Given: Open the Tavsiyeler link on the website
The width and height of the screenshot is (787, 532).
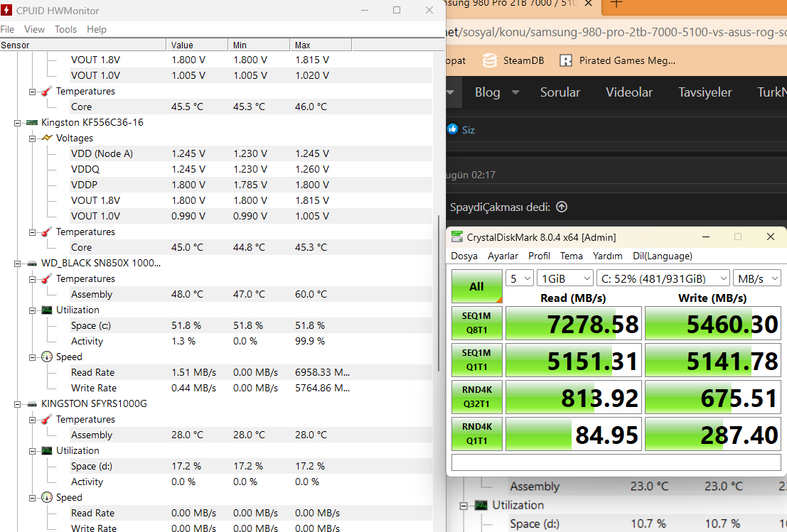Looking at the screenshot, I should [x=705, y=92].
